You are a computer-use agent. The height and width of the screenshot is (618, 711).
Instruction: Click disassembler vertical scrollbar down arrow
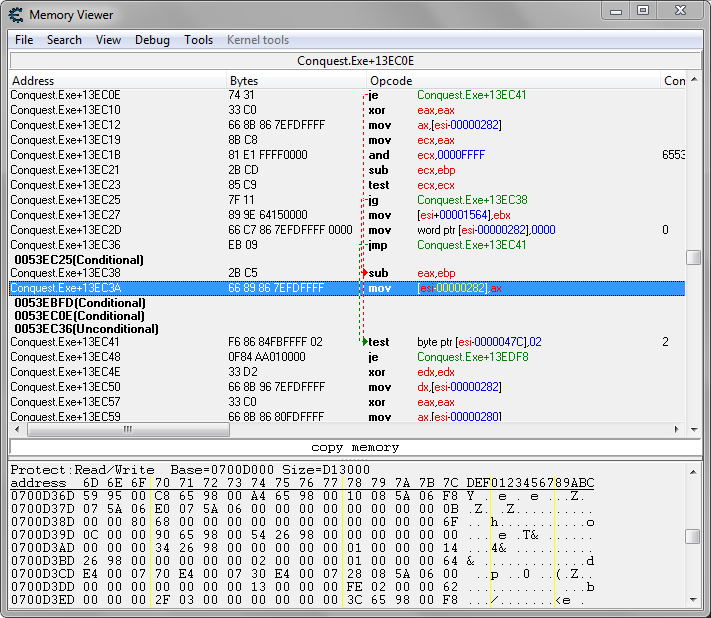[693, 414]
